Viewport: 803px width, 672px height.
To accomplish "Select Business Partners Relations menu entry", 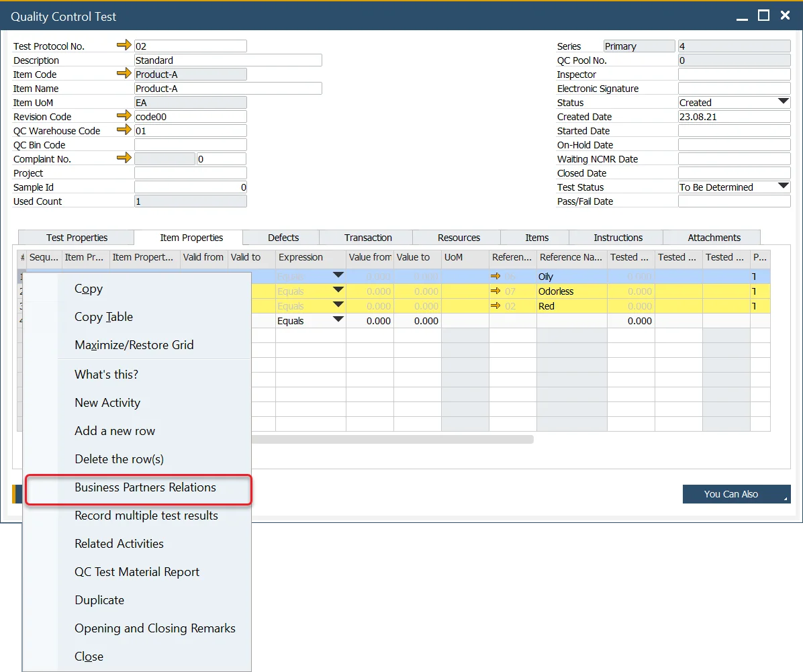I will coord(145,487).
